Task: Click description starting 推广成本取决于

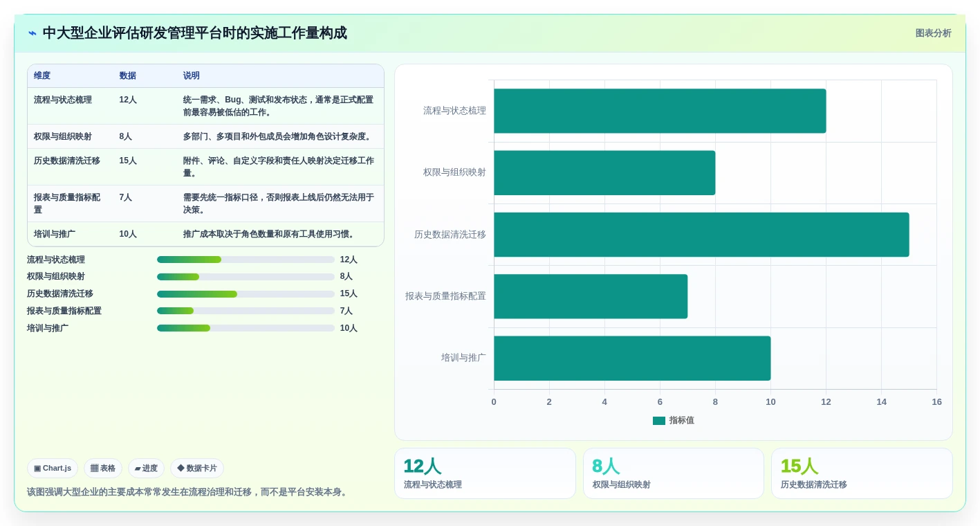Action: coord(270,234)
